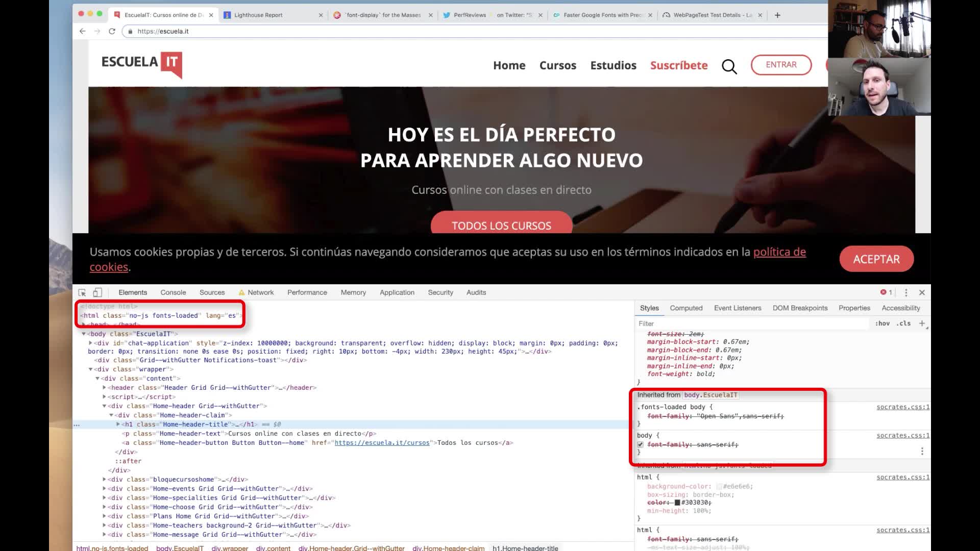This screenshot has height=551, width=980.
Task: Click the browser back arrow
Action: click(x=83, y=31)
